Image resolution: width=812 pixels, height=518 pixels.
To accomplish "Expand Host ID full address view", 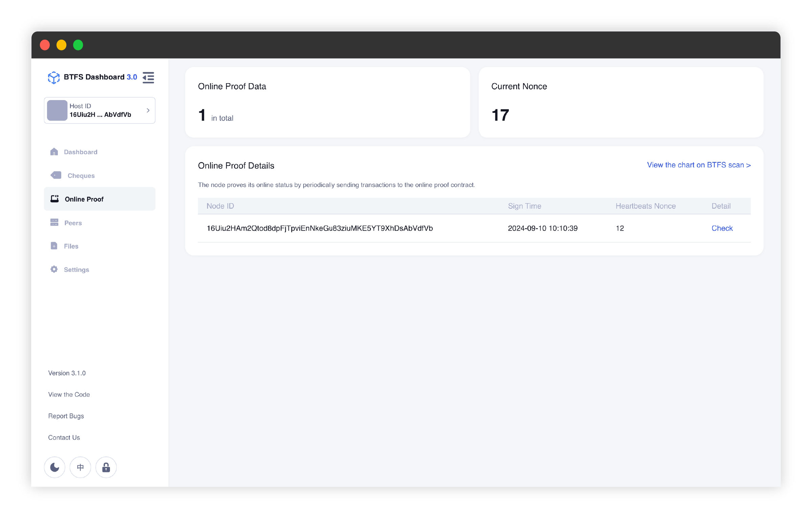I will [x=148, y=110].
